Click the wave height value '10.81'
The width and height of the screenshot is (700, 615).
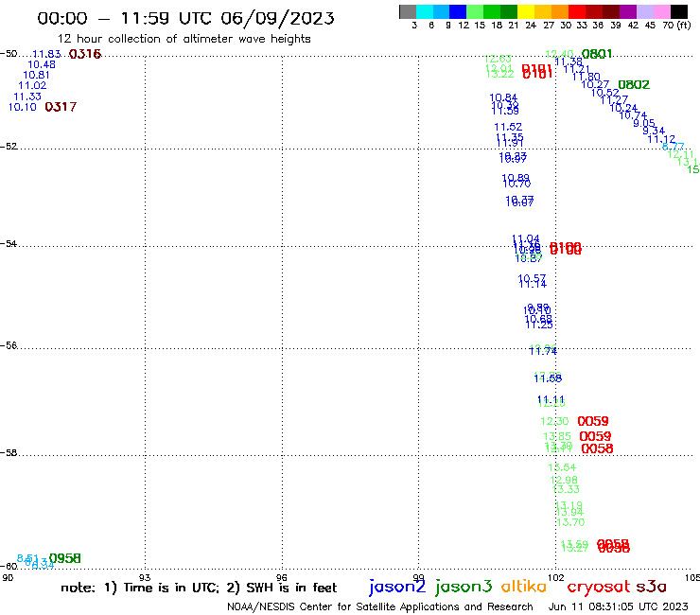coord(37,75)
